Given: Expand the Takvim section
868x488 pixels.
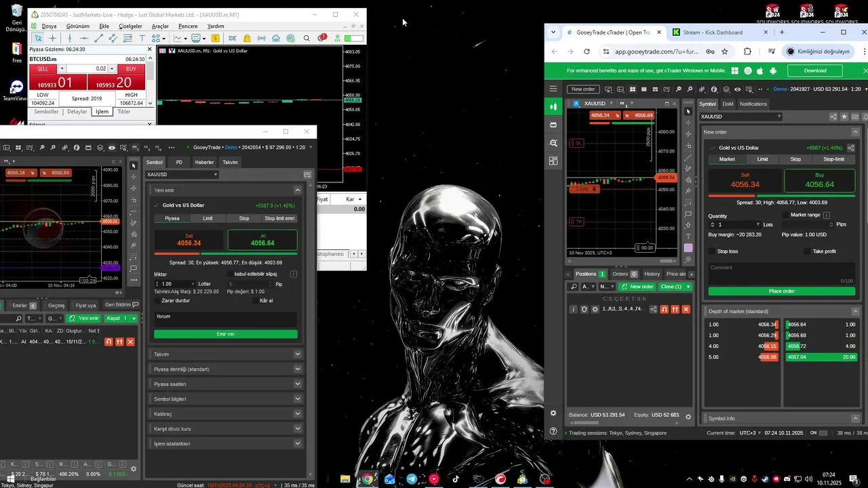Looking at the screenshot, I should 297,354.
